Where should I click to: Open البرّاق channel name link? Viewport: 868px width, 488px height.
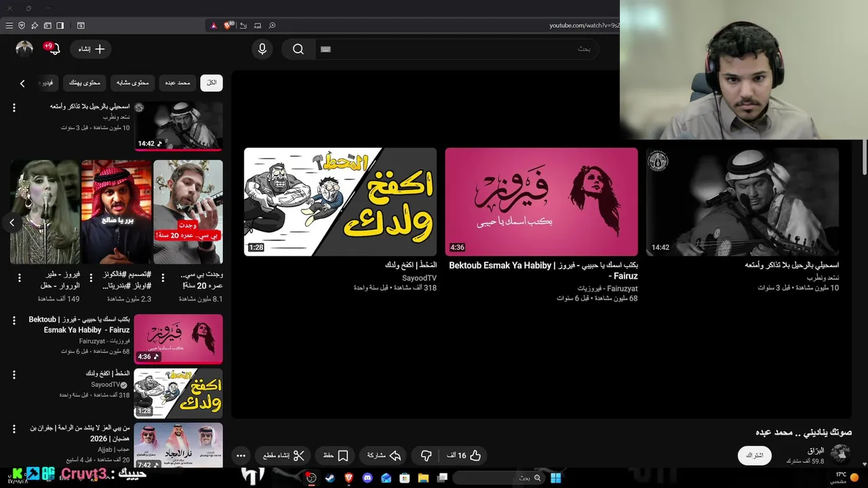pyautogui.click(x=816, y=451)
